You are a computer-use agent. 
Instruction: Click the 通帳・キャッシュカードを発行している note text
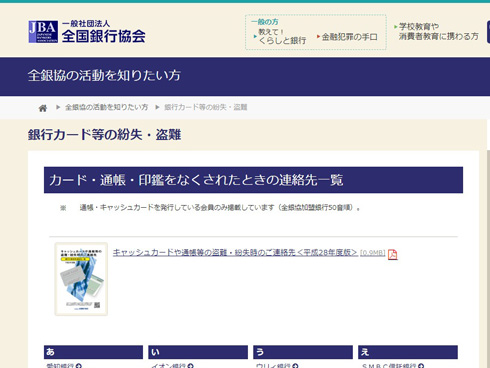pos(220,208)
